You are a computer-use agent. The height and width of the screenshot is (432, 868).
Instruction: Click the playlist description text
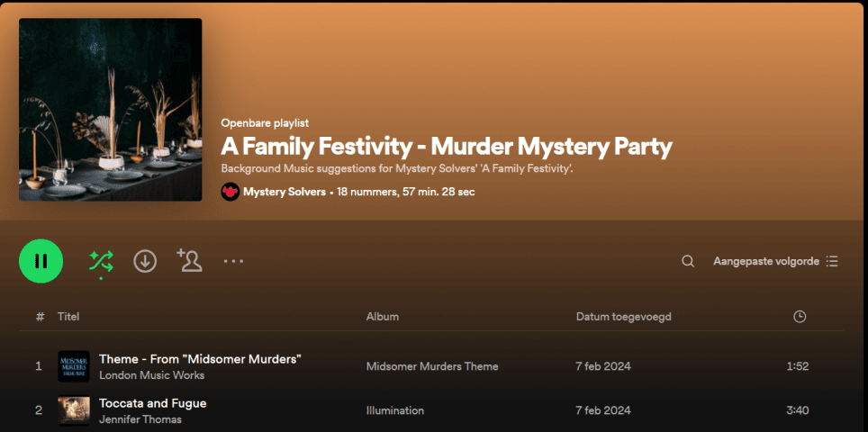[397, 168]
